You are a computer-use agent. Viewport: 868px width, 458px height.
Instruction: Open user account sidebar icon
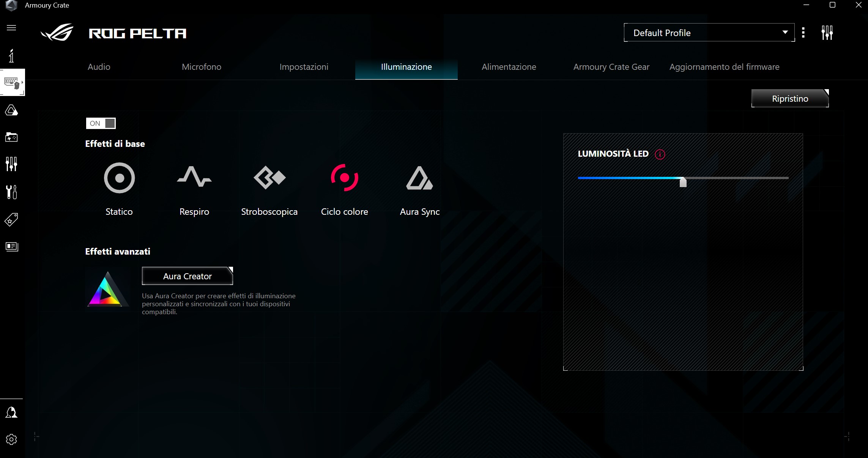point(11,412)
